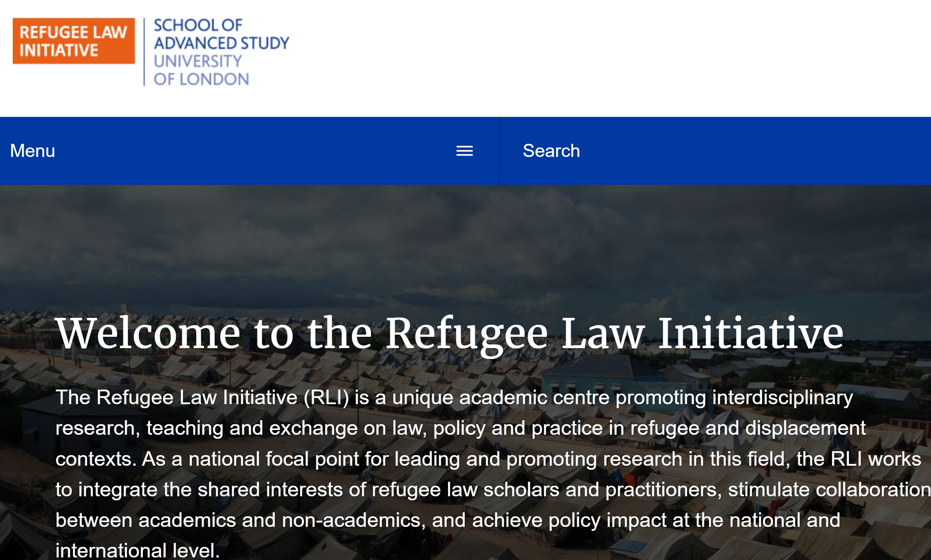
Task: Click "SCHOOL OF" in the header logo
Action: (198, 25)
